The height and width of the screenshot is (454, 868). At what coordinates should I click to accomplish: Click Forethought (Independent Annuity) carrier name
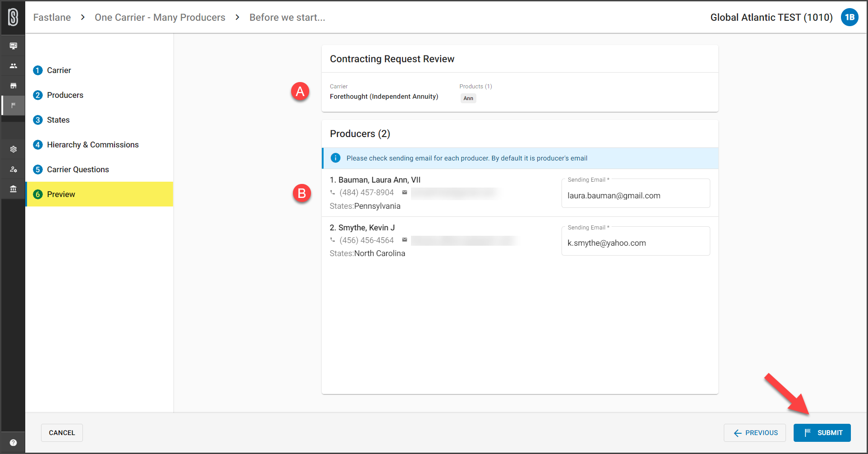click(384, 96)
